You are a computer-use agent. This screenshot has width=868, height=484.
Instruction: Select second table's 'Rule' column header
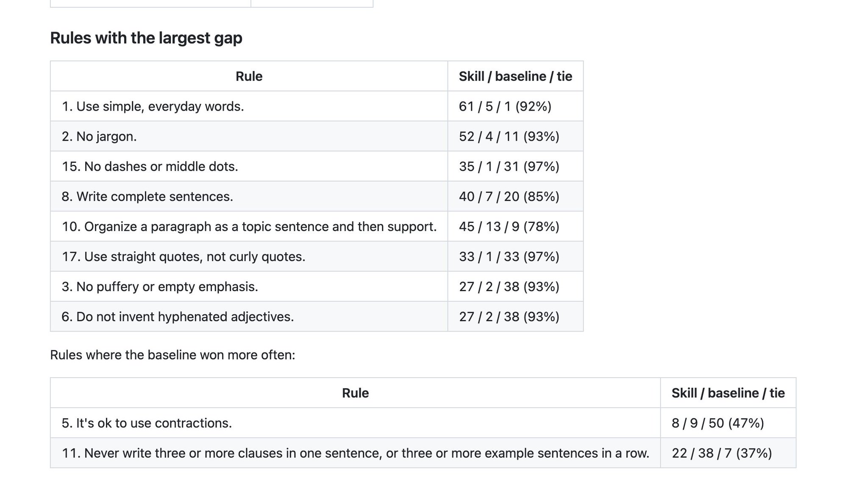tap(355, 393)
